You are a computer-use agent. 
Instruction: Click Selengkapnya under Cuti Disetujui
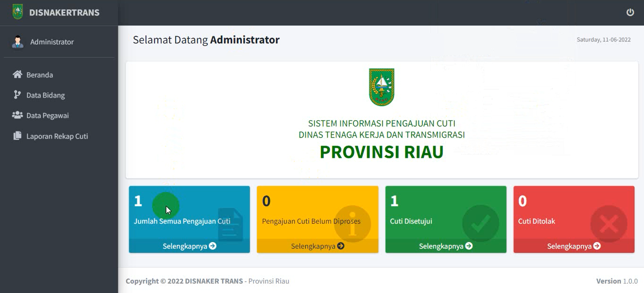click(x=446, y=246)
